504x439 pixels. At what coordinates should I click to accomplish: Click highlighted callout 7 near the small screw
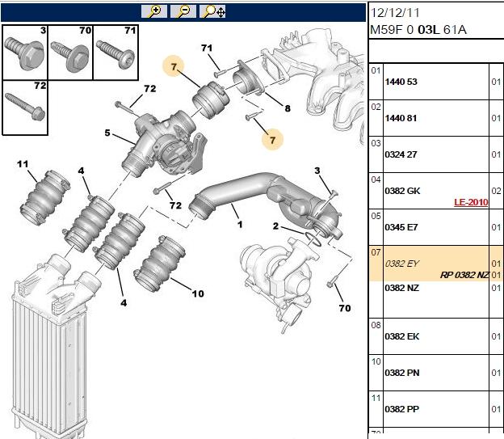[272, 140]
